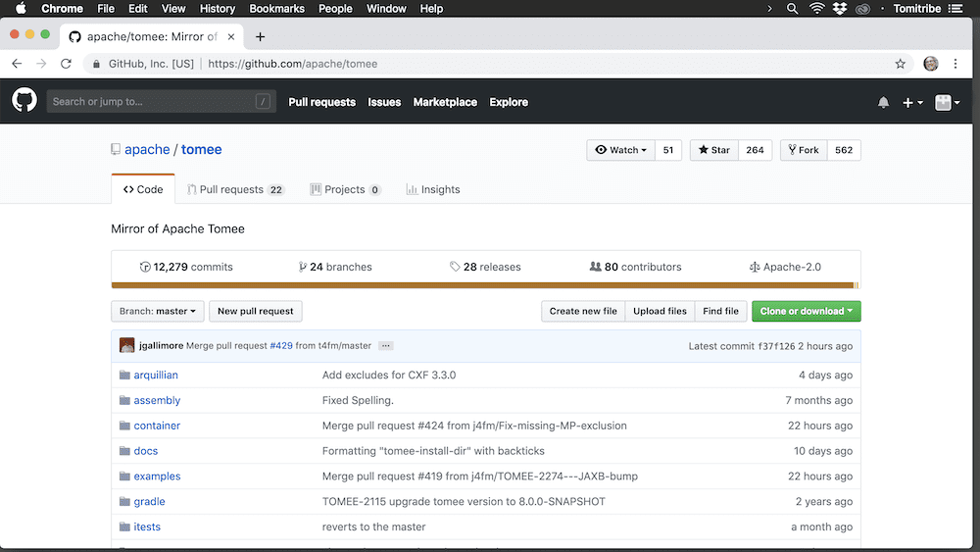Click the arquillian folder icon
Image resolution: width=980 pixels, height=552 pixels.
click(124, 376)
